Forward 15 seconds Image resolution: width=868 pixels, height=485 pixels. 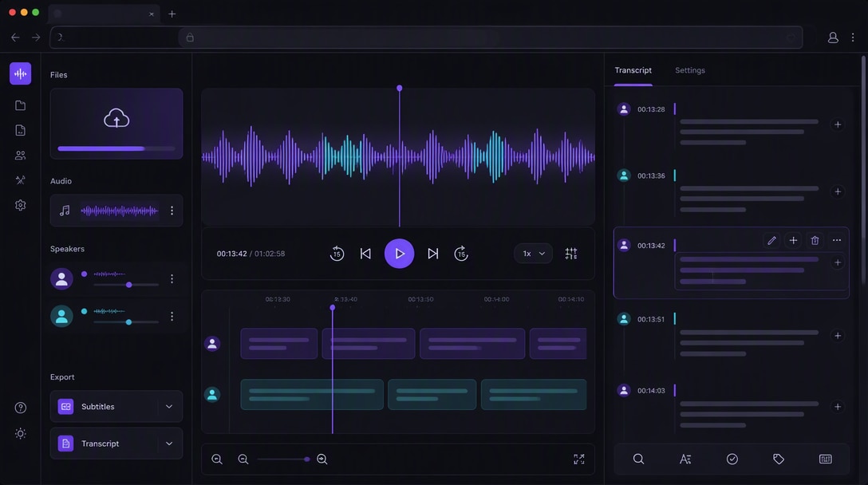pos(461,254)
